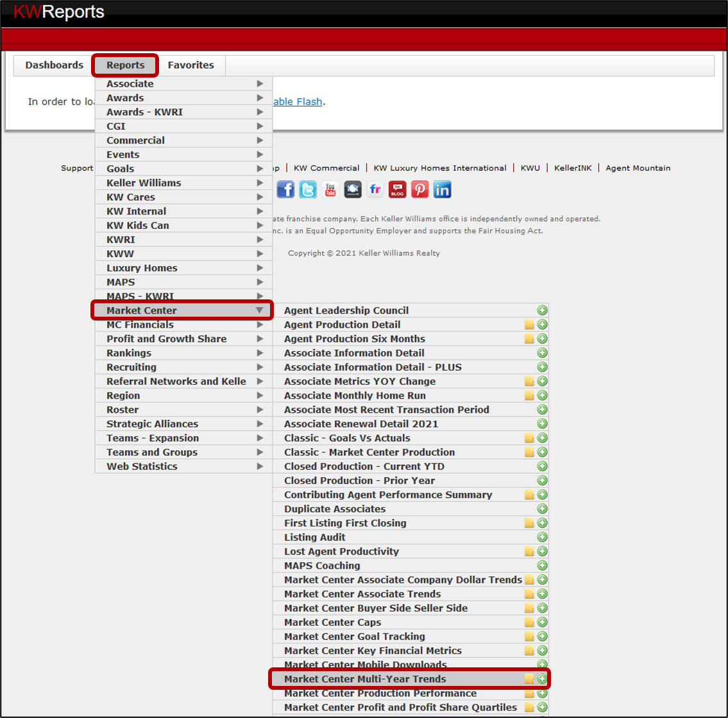Open the KW Commercial footer link
This screenshot has height=718, width=728.
[x=326, y=168]
